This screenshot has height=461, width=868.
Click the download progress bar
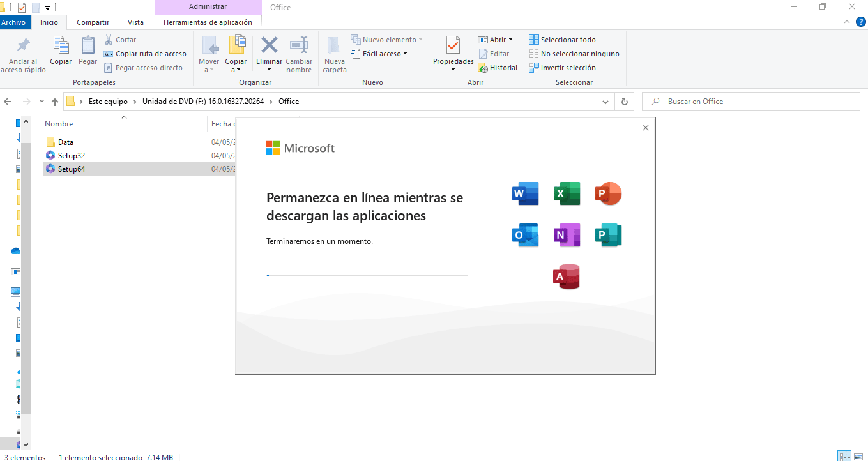(367, 275)
